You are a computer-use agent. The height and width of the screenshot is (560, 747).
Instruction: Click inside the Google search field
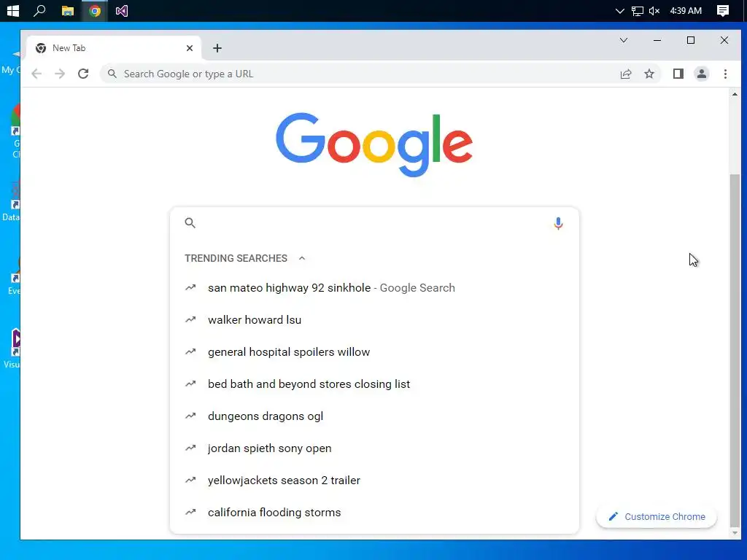pos(374,223)
